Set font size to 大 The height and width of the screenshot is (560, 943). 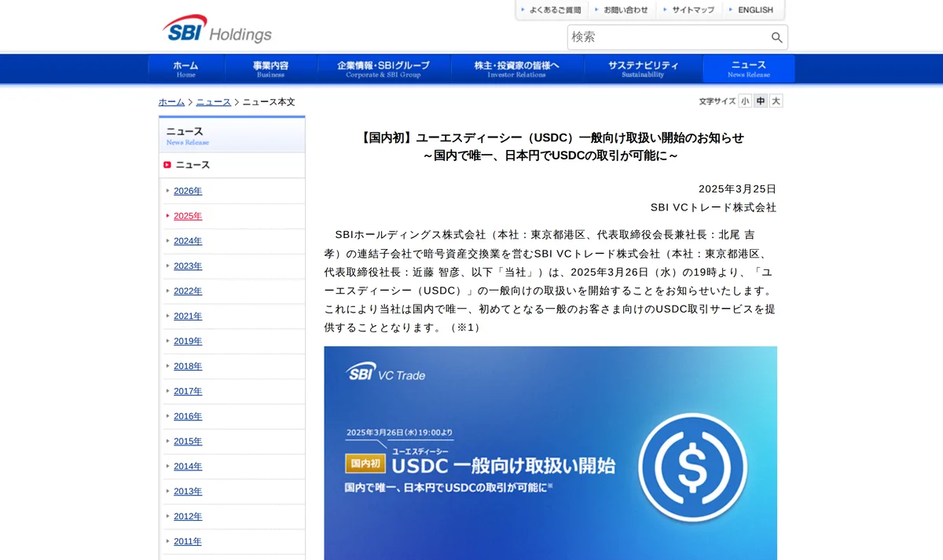pos(776,101)
